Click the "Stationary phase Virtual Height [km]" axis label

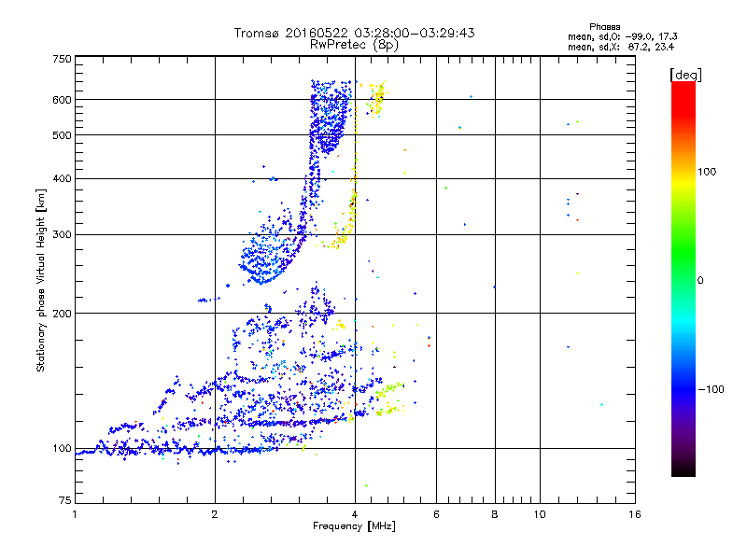pos(41,281)
